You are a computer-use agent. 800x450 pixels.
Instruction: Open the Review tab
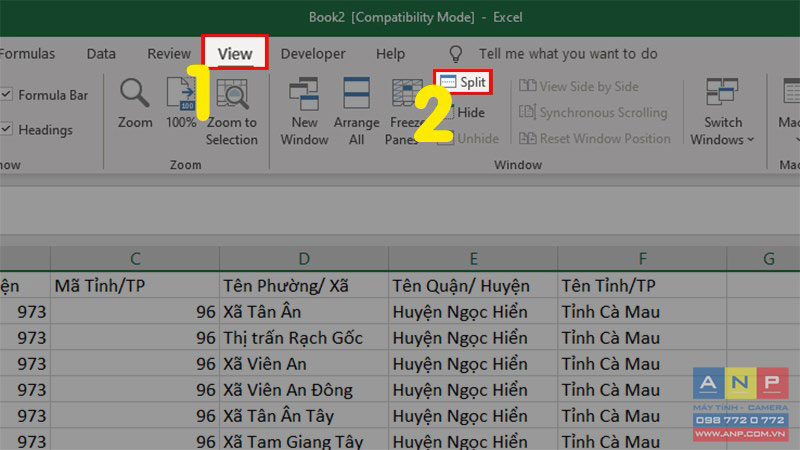(169, 54)
